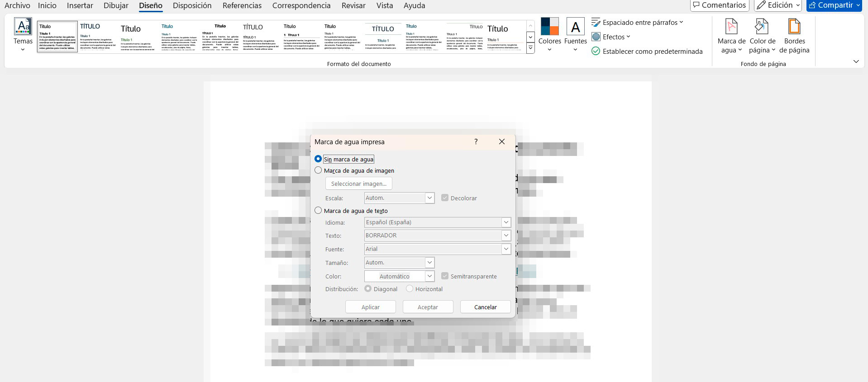
Task: Select the centered TÍTULO style set with lines
Action: tap(383, 36)
